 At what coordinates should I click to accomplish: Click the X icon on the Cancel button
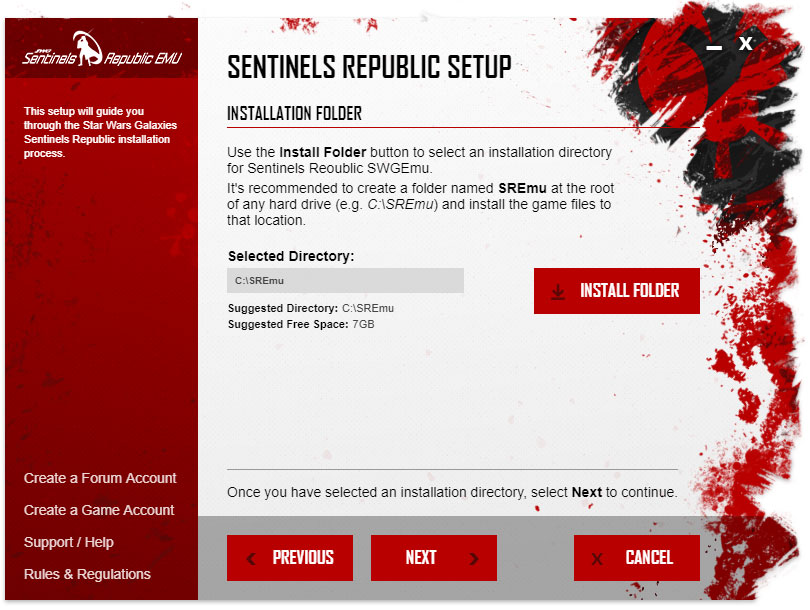(x=598, y=559)
